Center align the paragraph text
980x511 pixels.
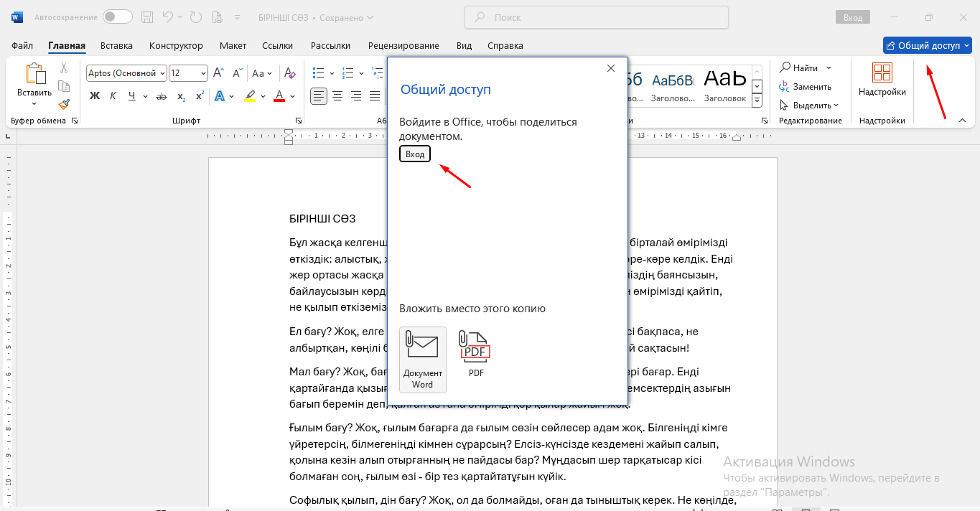tap(337, 95)
